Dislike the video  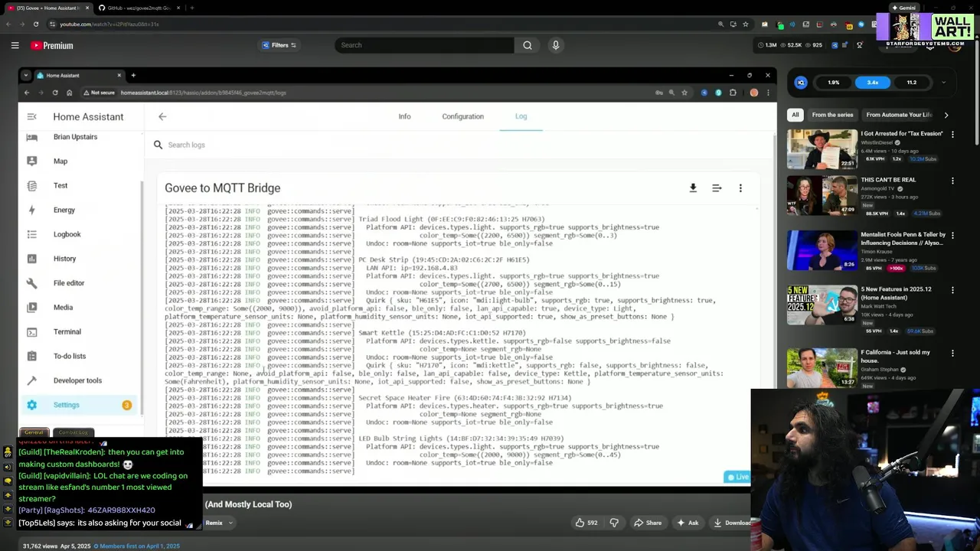click(x=614, y=523)
